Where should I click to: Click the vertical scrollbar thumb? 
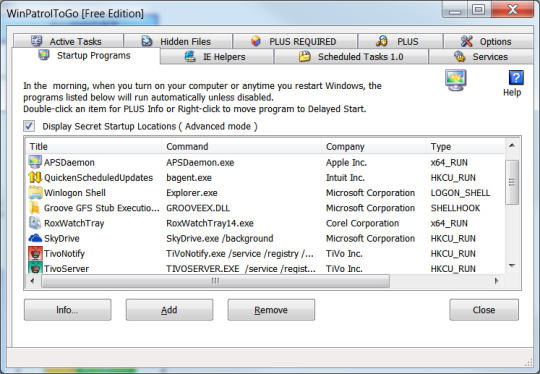pos(512,182)
